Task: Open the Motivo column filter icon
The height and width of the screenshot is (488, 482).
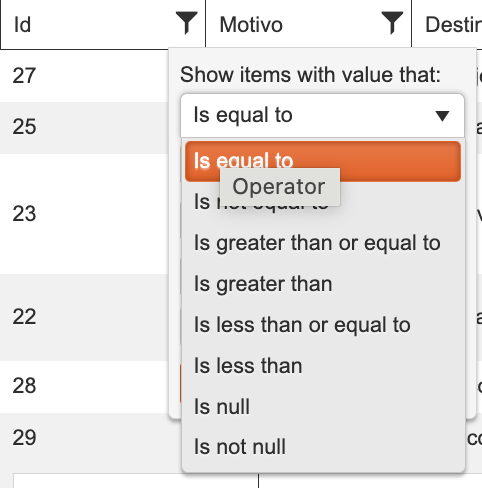Action: (392, 23)
